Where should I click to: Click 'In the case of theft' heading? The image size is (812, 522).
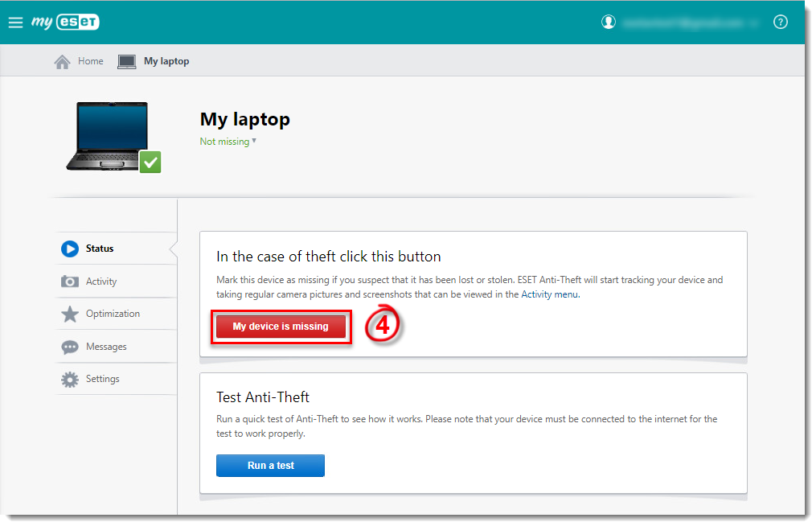(329, 257)
